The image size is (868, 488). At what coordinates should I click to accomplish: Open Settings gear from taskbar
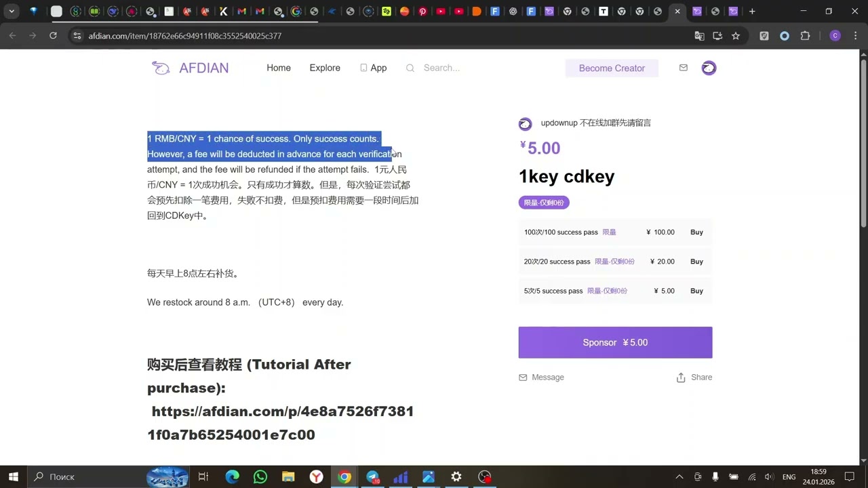pos(456,477)
